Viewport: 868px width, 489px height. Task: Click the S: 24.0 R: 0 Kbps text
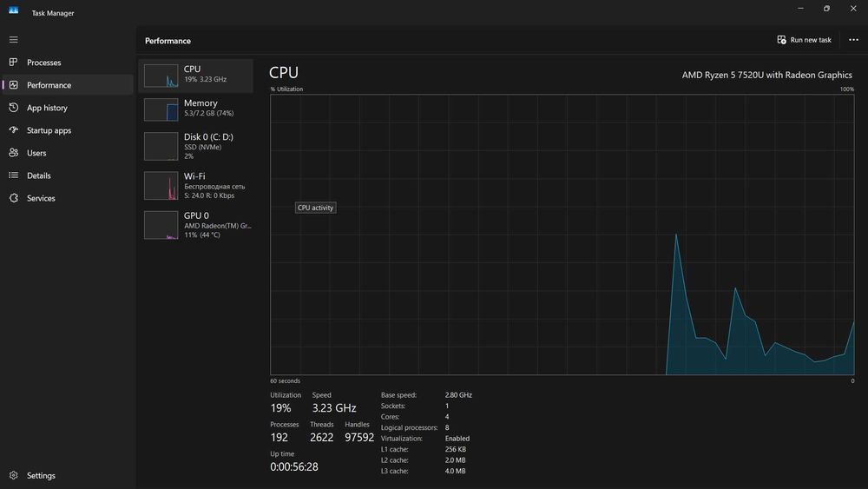[209, 195]
